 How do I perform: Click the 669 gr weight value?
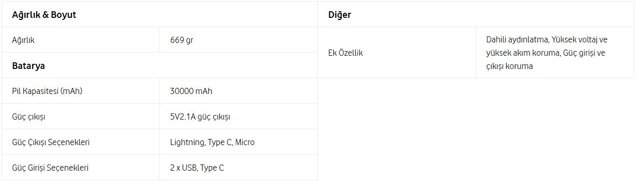pos(182,40)
